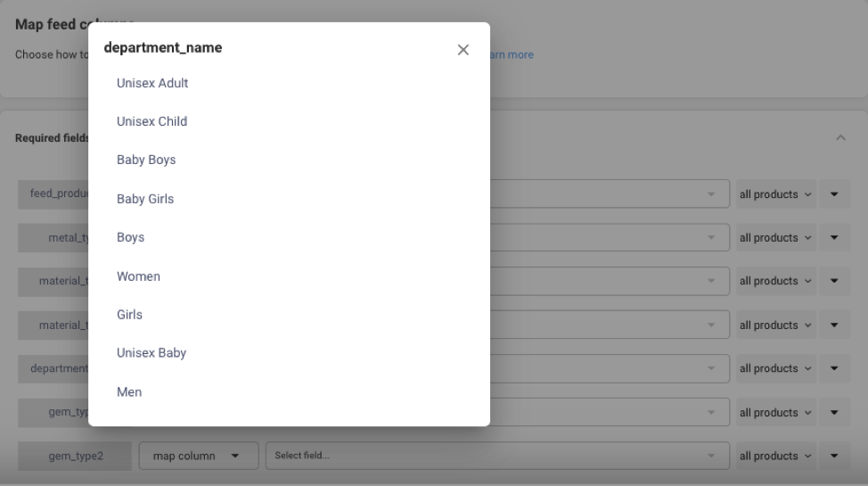868x486 pixels.
Task: Open all products dropdown in gem_type row
Action: click(775, 413)
